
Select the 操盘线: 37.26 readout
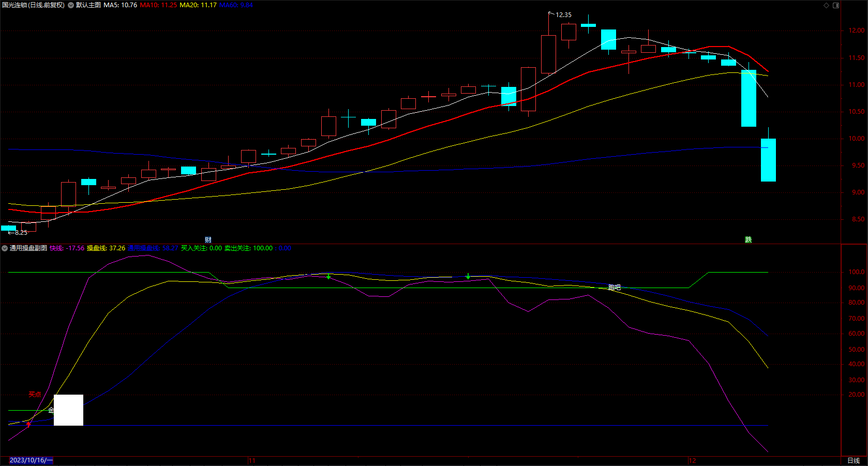pyautogui.click(x=106, y=248)
